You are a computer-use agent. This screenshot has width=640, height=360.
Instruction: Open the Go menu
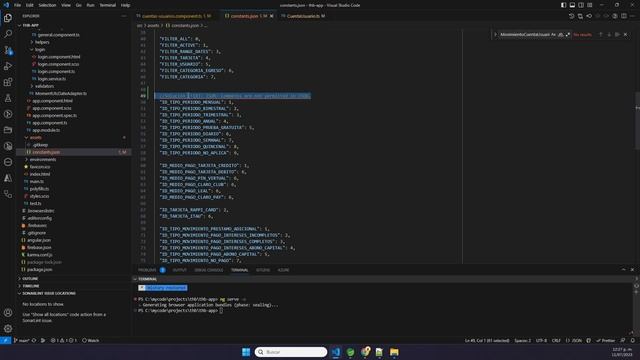(79, 5)
